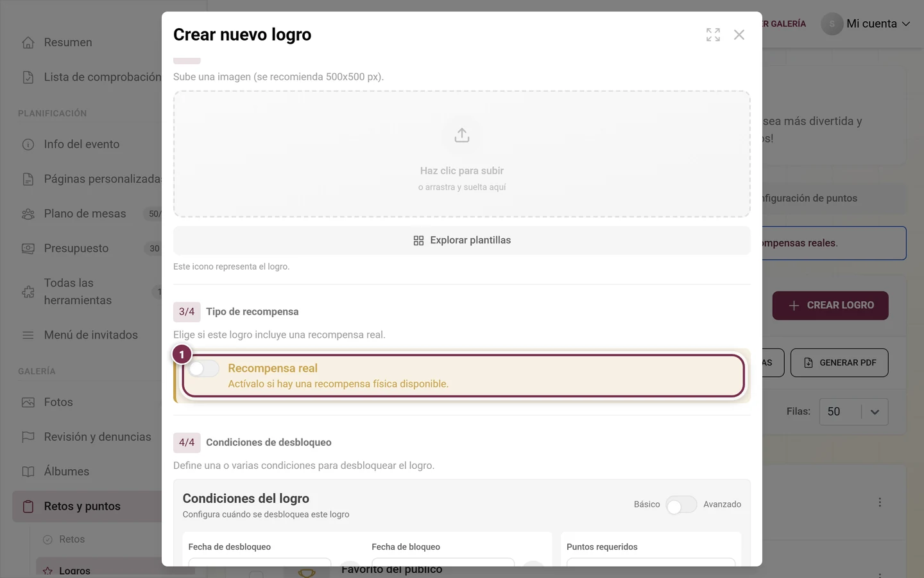Open the Filas rows-per-page dropdown
Viewport: 924px width, 578px height.
[853, 412]
